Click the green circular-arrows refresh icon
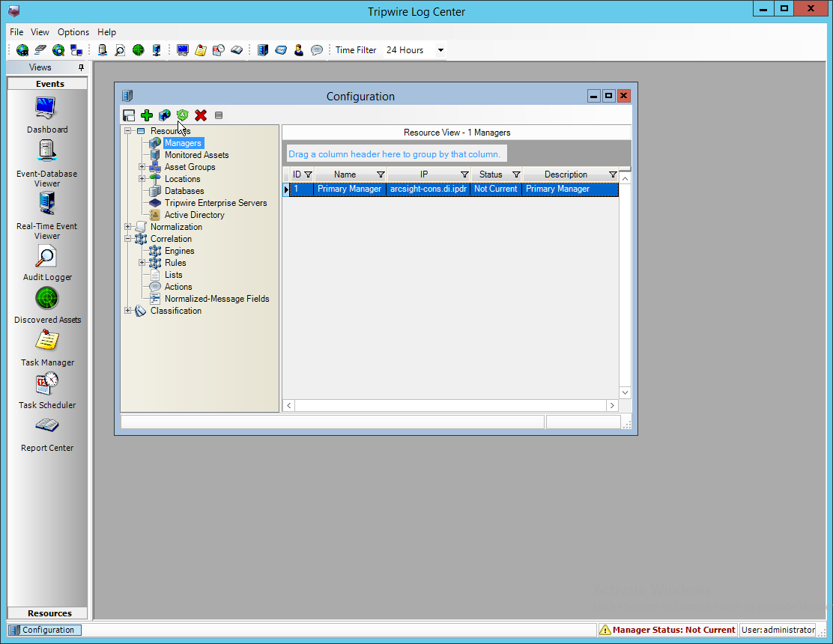This screenshot has width=833, height=644. [182, 115]
